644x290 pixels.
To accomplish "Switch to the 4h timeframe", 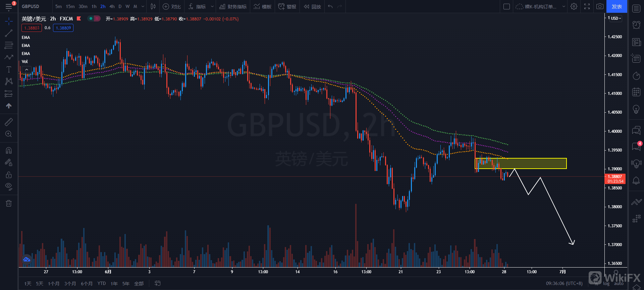I will tap(112, 6).
